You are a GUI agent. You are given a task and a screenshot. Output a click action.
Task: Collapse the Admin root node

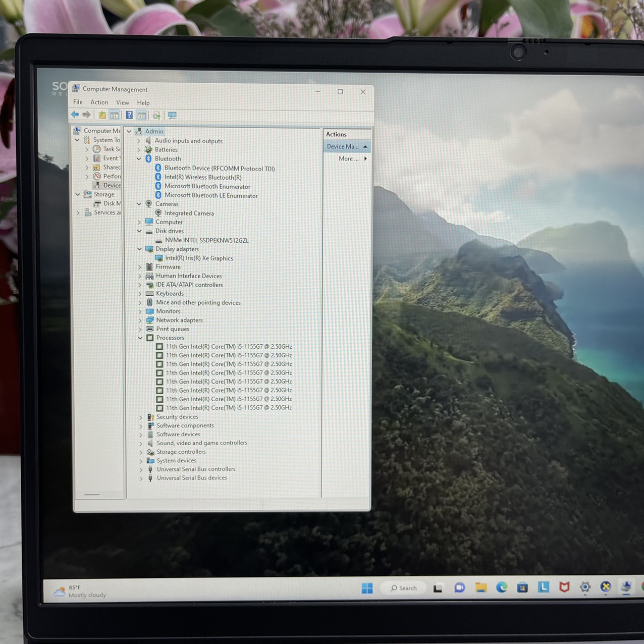pyautogui.click(x=129, y=131)
